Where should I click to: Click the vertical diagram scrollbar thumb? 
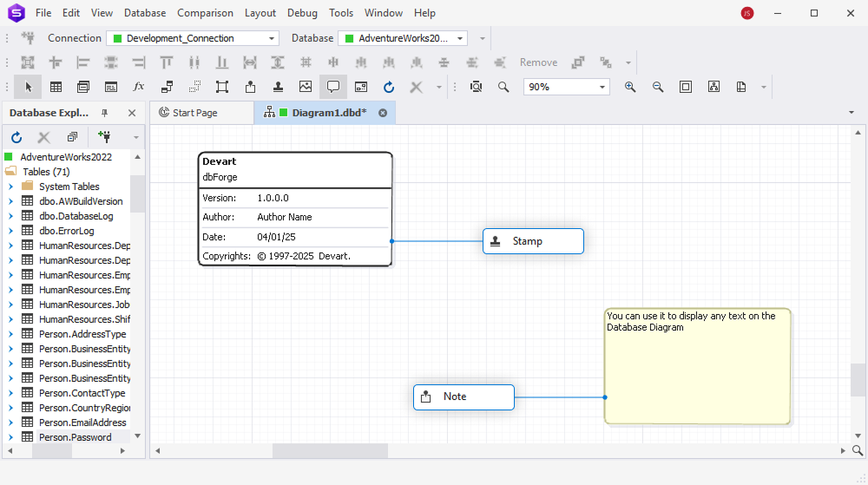858,380
